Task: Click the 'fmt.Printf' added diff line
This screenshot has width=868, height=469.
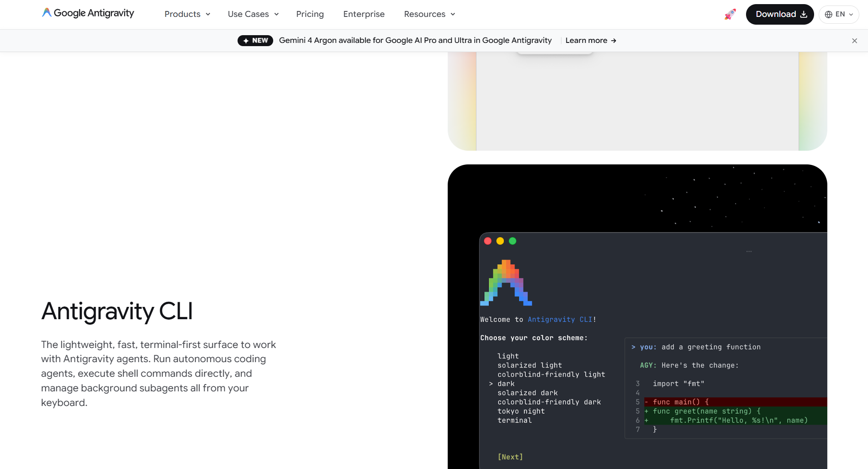Action: pyautogui.click(x=736, y=420)
